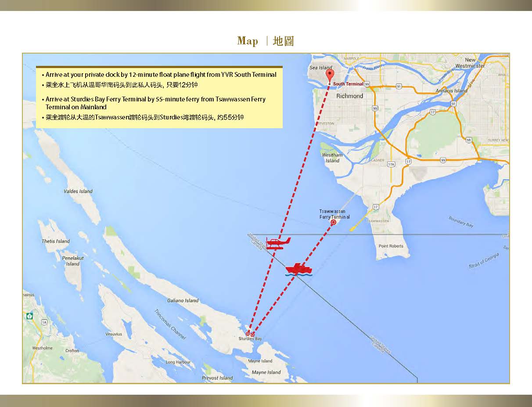Click the 12-minute float plane flight text

161,75
